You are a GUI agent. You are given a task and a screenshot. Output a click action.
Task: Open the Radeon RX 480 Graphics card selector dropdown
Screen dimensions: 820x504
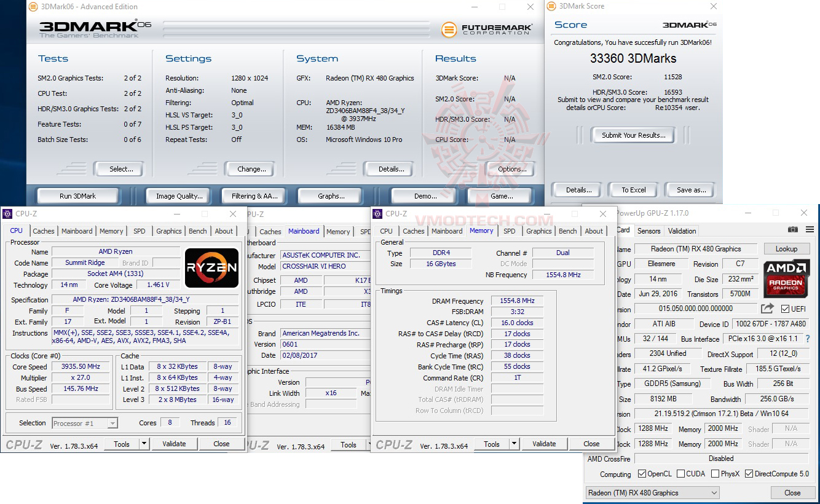[652, 493]
